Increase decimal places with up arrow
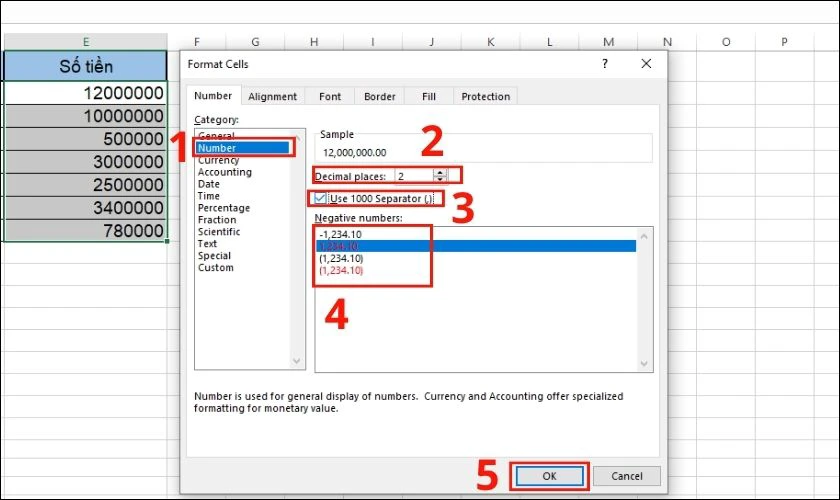This screenshot has width=840, height=500. pos(440,173)
